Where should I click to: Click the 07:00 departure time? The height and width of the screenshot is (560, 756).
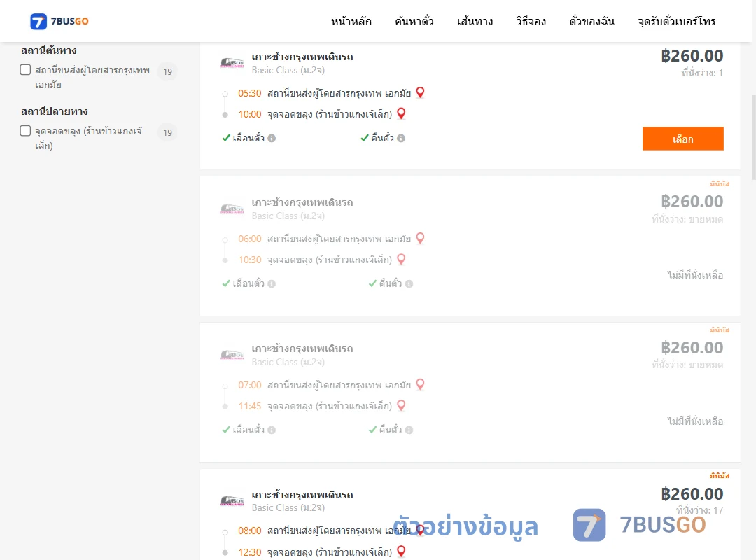250,385
